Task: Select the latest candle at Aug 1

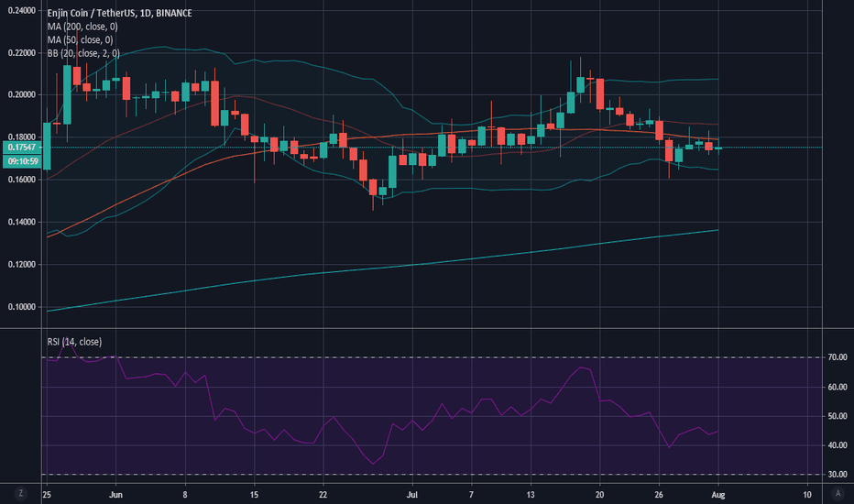Action: coord(718,148)
